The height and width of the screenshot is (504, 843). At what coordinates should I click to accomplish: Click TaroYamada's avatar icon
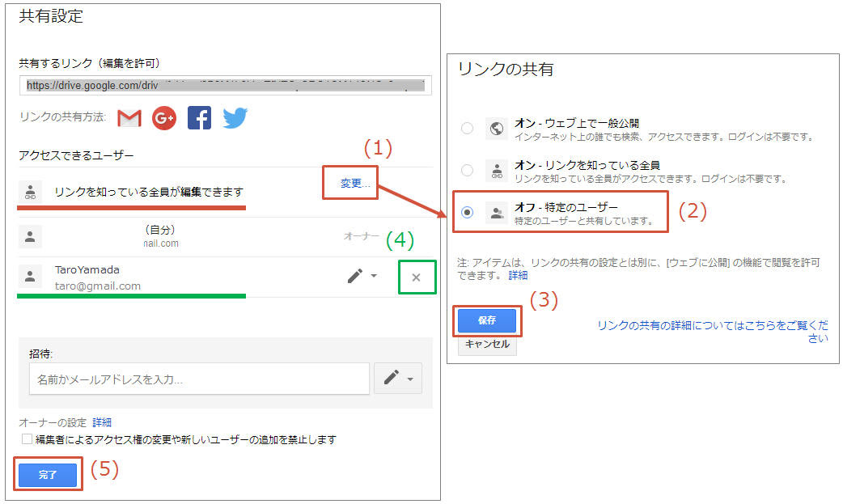pyautogui.click(x=30, y=277)
